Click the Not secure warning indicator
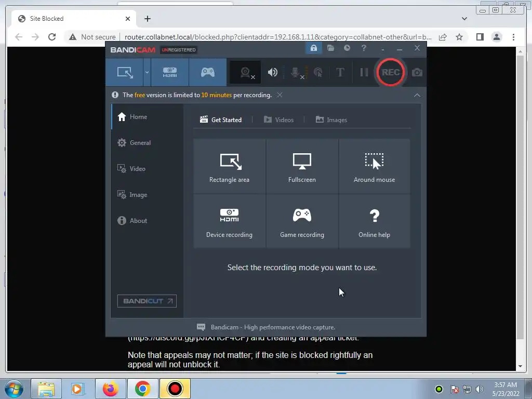 tap(92, 37)
